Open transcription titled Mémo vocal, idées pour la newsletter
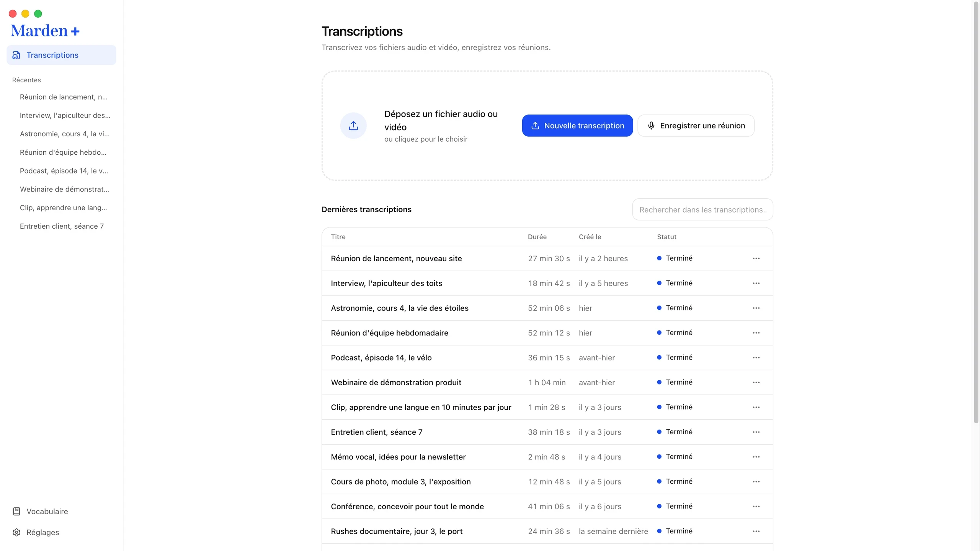The width and height of the screenshot is (980, 551). coord(398,457)
